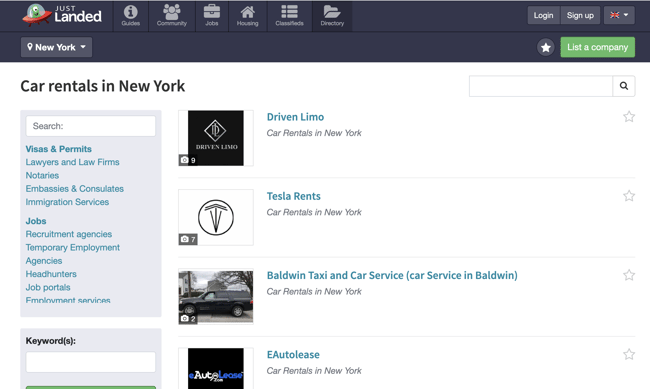Go to the Jobs section
This screenshot has height=389, width=650.
coord(212,16)
